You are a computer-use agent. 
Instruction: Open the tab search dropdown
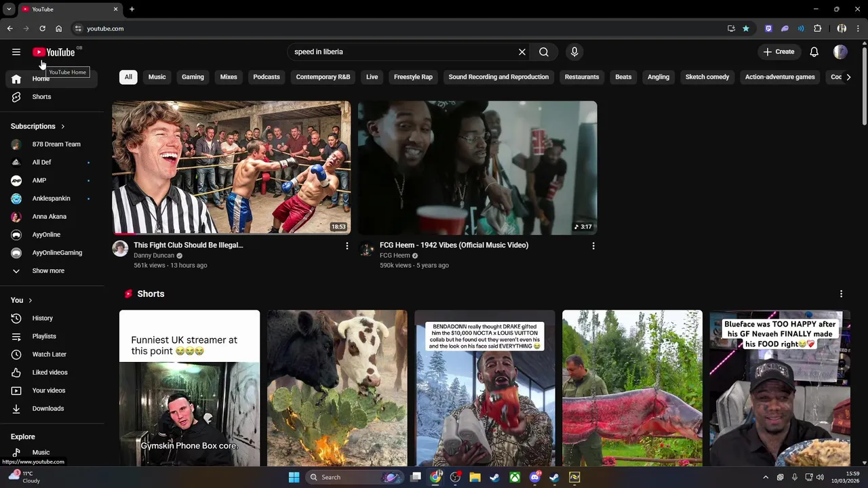click(x=9, y=9)
